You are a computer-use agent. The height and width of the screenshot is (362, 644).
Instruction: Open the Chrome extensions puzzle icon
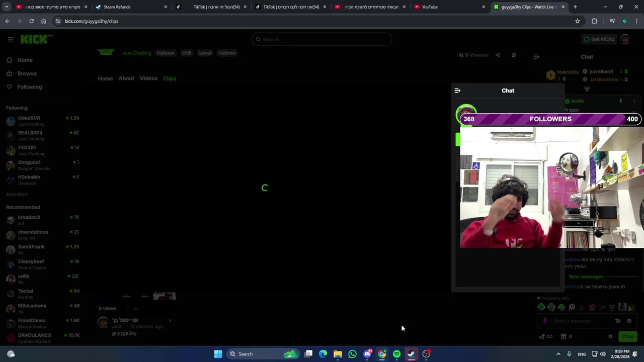click(x=594, y=21)
